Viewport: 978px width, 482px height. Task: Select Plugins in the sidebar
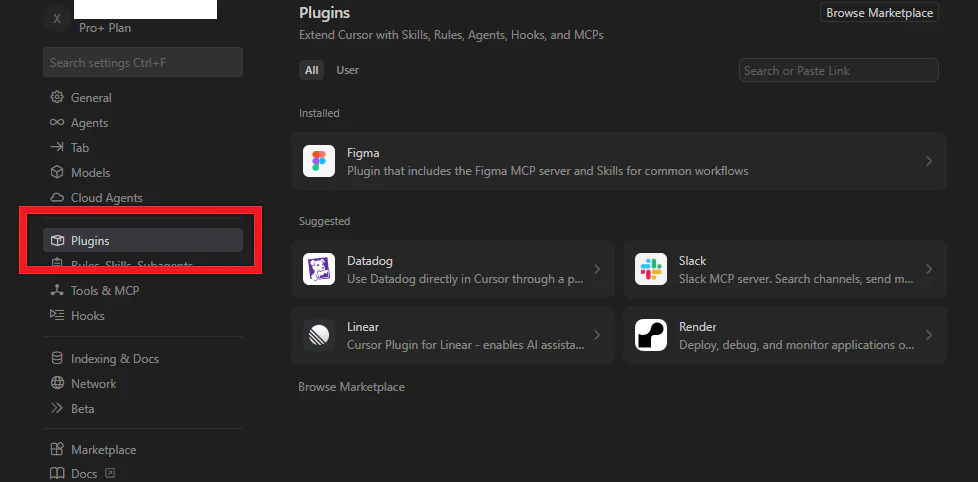143,240
